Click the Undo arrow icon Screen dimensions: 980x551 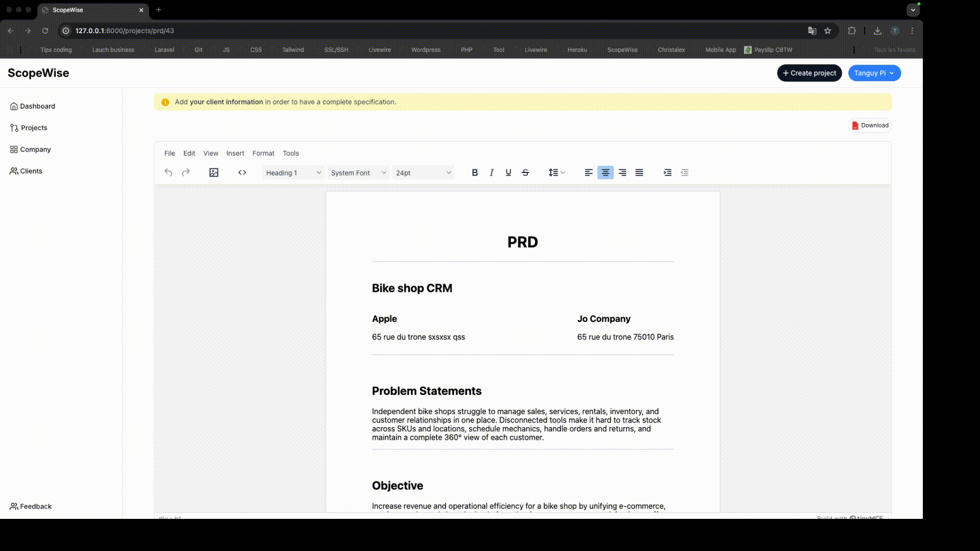point(168,172)
